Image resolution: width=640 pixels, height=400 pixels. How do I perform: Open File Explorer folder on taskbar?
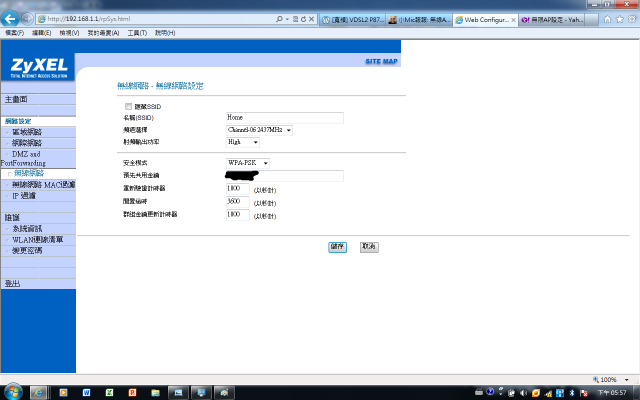click(155, 392)
